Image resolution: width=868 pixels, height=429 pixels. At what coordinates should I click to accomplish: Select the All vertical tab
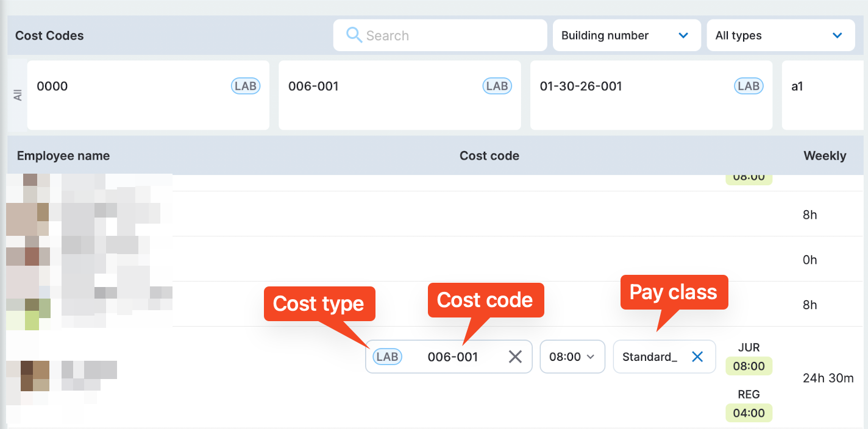[18, 95]
